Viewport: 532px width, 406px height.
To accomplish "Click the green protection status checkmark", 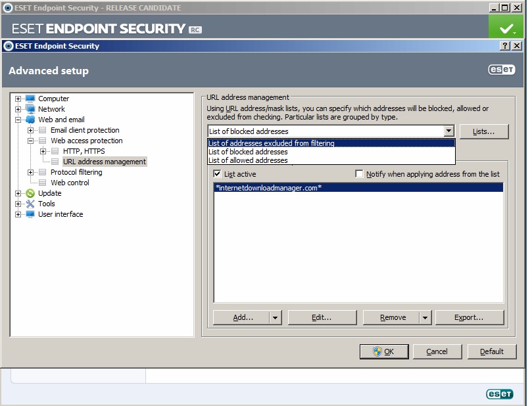I will coord(506,28).
